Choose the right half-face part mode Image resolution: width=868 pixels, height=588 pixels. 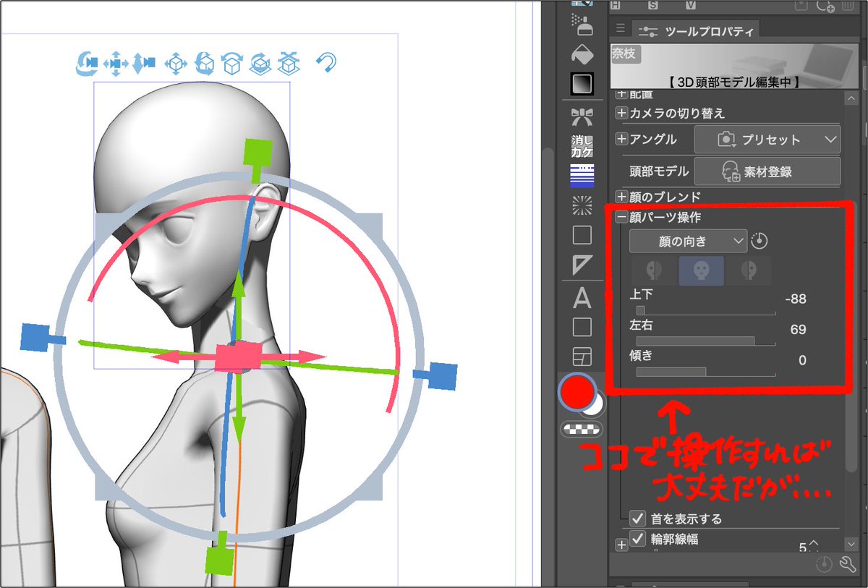[x=749, y=270]
